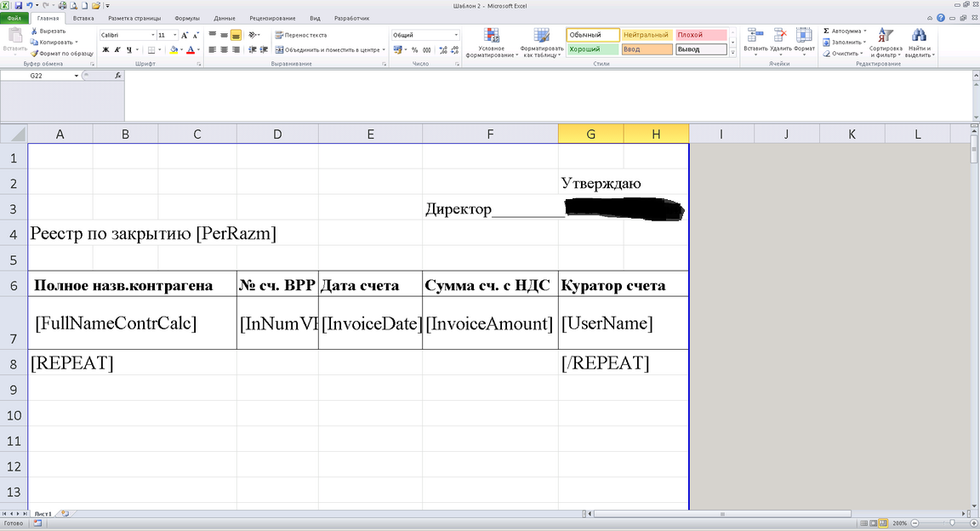Toggle italic formatting (К)
Image resolution: width=980 pixels, height=531 pixels.
[x=117, y=49]
